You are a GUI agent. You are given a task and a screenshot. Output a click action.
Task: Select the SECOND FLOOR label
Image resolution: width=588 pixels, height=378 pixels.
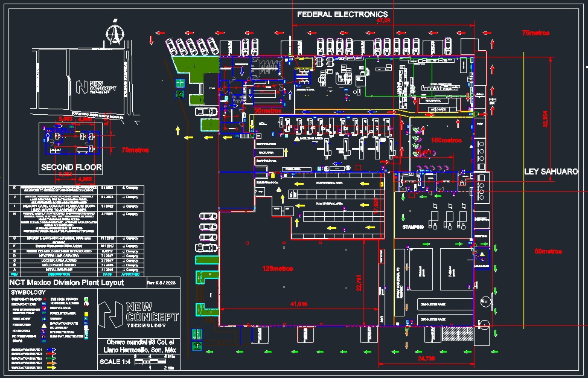point(71,167)
